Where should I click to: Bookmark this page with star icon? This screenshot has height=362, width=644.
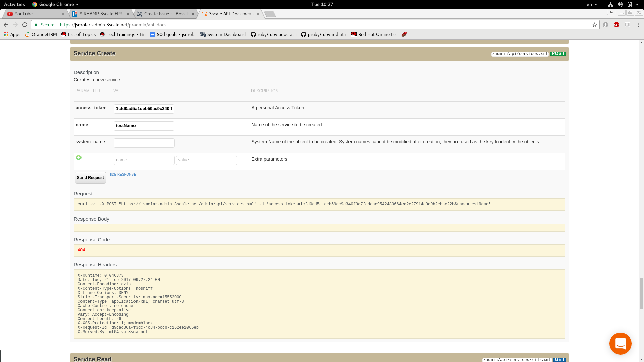tap(595, 25)
